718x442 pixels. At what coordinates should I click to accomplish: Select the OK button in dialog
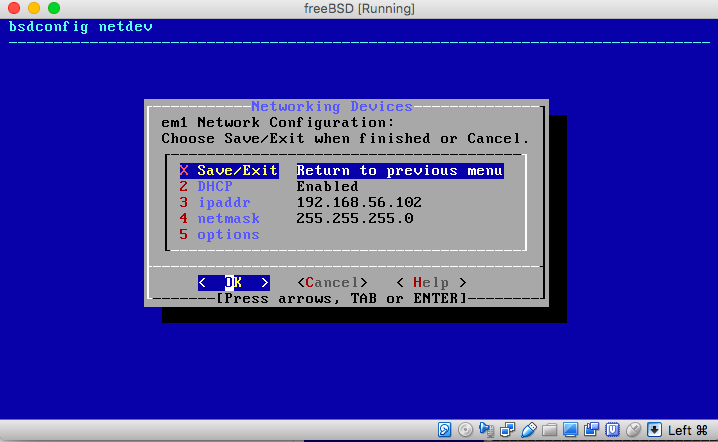point(234,283)
